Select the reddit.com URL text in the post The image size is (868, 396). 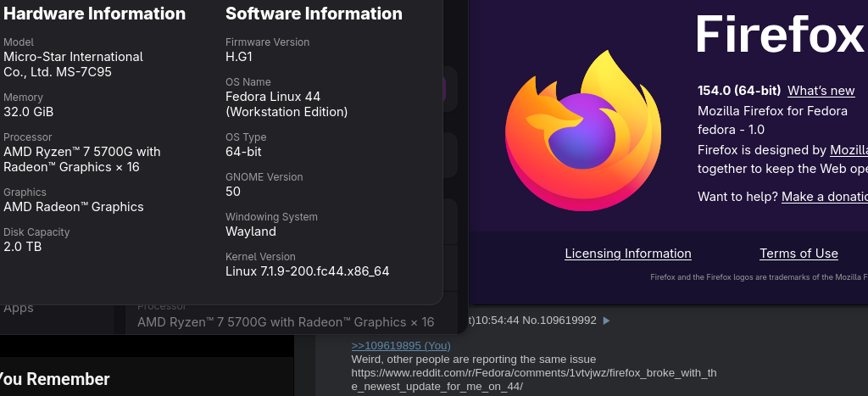(534, 379)
